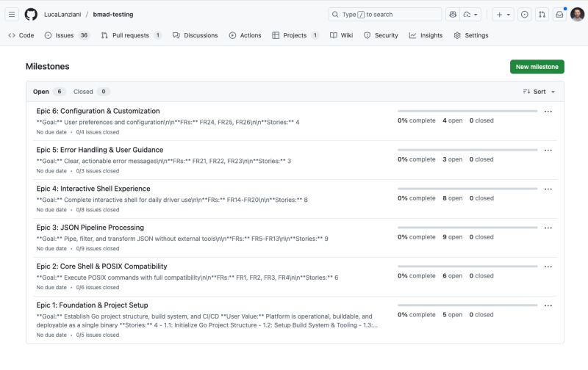Click the GitHub logo icon
This screenshot has height=370, width=588.
[x=31, y=14]
